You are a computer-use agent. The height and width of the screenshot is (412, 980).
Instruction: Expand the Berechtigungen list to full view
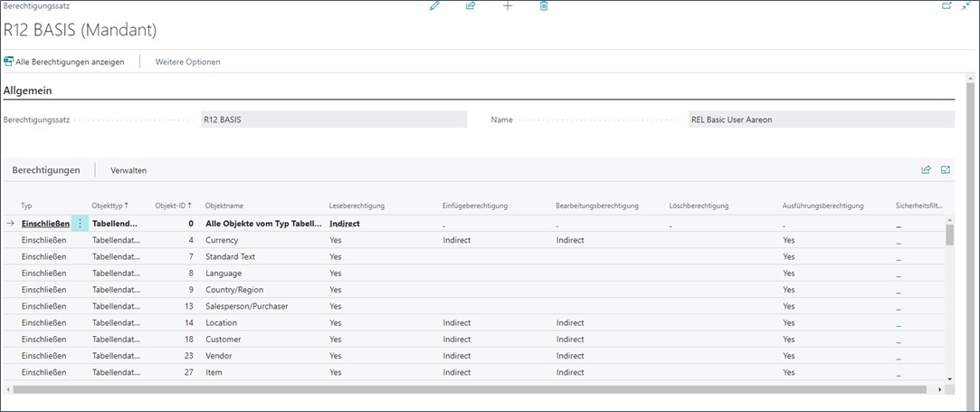tap(946, 169)
